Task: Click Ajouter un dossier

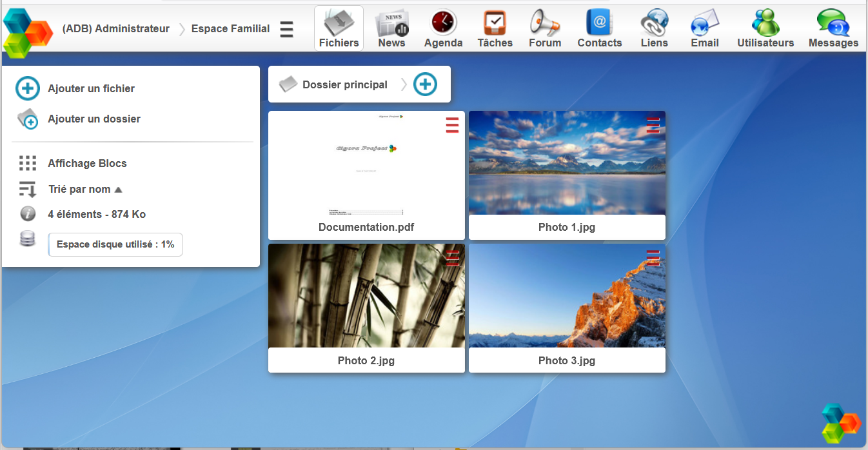Action: [x=94, y=119]
